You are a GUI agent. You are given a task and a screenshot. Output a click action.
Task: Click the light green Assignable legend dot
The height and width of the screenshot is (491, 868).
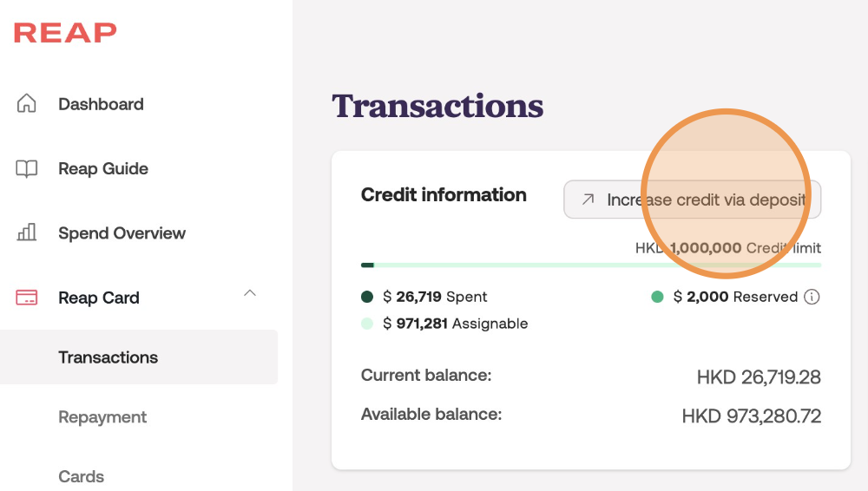pyautogui.click(x=367, y=324)
